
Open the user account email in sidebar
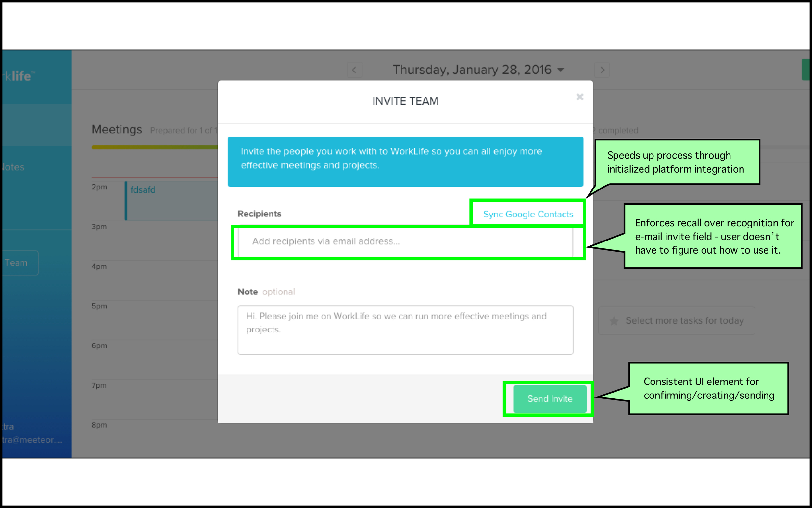pyautogui.click(x=32, y=440)
